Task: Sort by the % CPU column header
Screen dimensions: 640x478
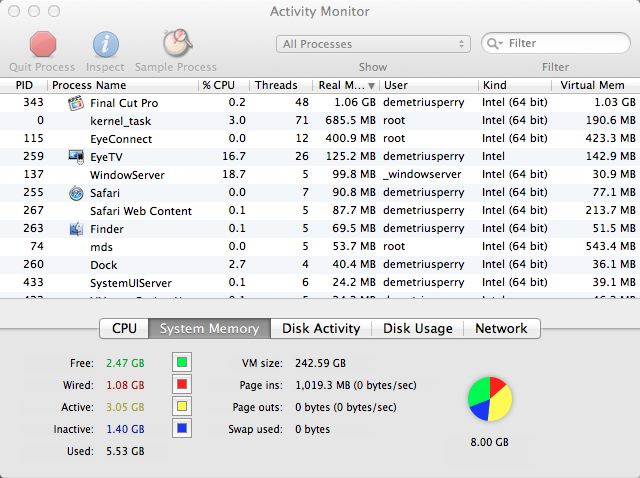Action: point(224,85)
